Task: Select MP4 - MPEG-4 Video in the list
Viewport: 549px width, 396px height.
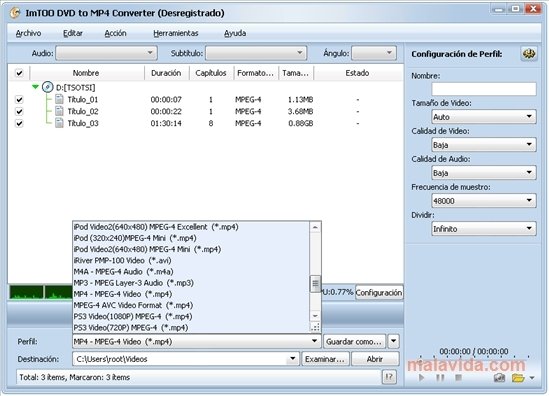Action: tap(191, 294)
